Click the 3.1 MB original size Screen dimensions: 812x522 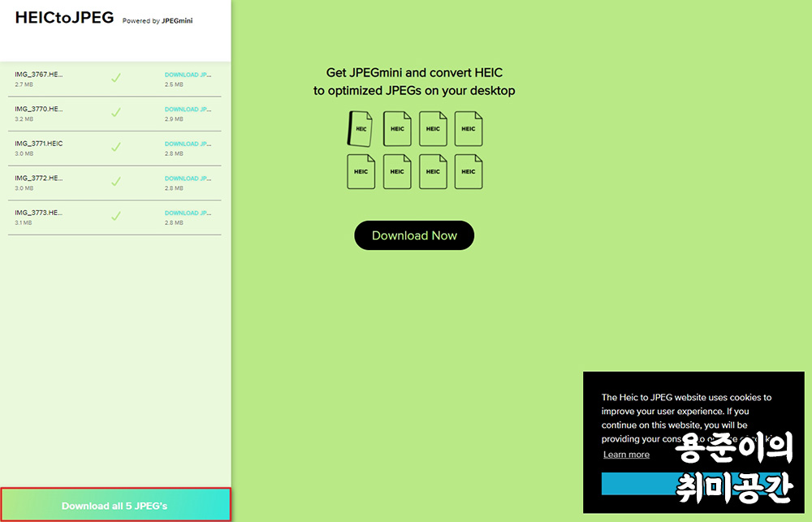pos(24,222)
